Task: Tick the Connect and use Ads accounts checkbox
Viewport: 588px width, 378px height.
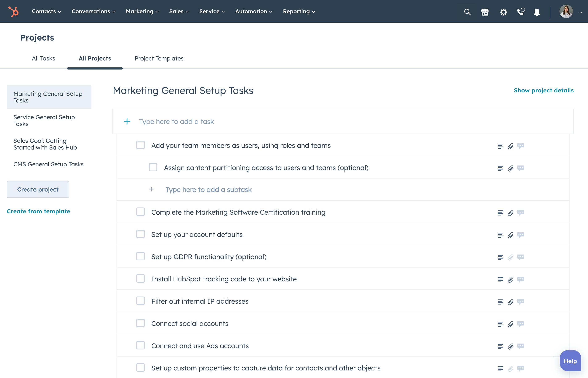Action: click(x=140, y=345)
